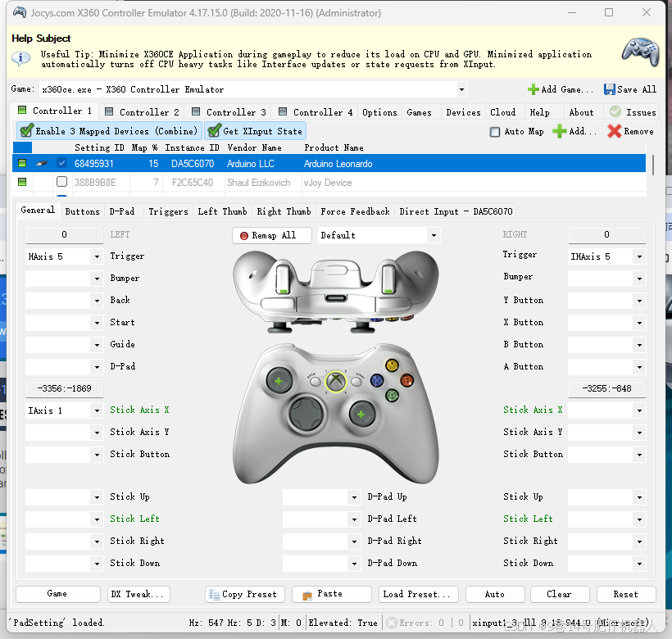Open the Game selection dropdown
The width and height of the screenshot is (672, 639).
point(461,89)
